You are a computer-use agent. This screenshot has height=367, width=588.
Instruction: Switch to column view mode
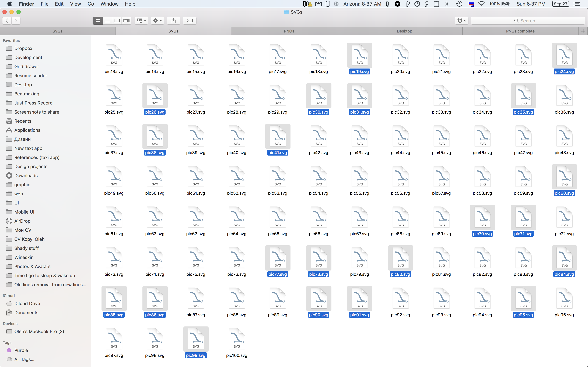click(117, 21)
